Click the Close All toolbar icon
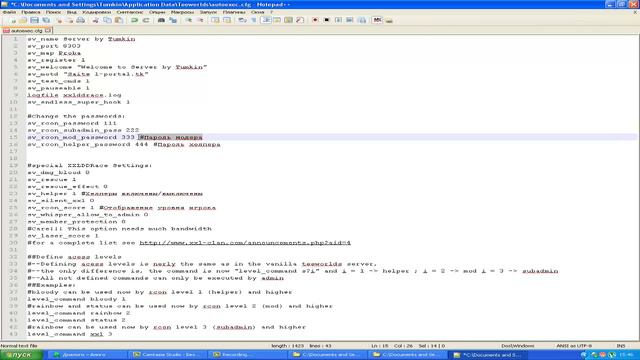 pos(70,20)
